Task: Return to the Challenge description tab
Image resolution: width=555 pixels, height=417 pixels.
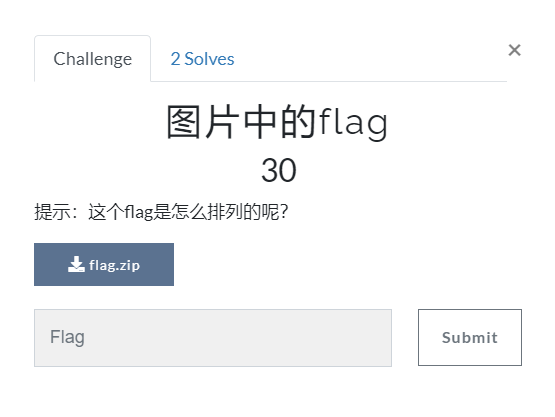Action: tap(92, 59)
